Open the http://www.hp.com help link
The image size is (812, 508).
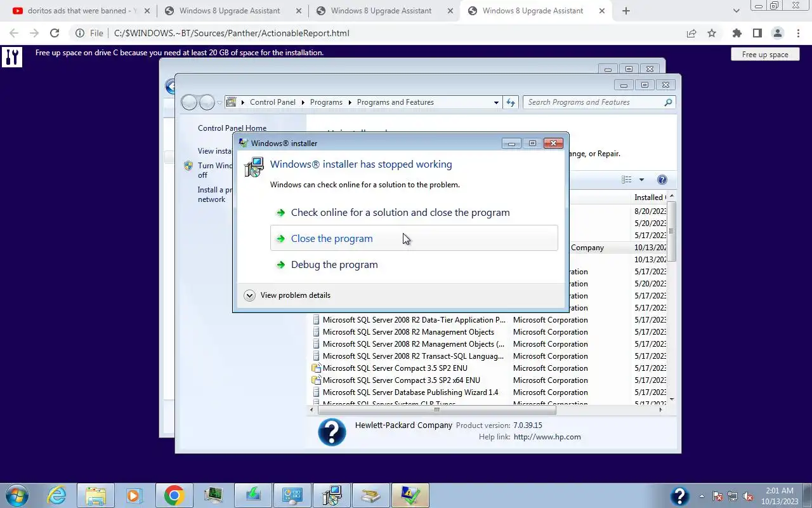pos(547,437)
